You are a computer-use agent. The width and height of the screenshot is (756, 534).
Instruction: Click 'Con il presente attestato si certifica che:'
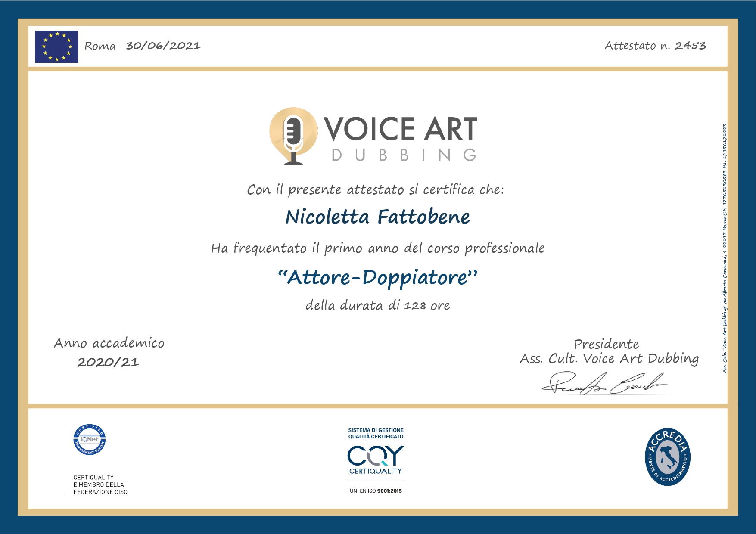(375, 189)
